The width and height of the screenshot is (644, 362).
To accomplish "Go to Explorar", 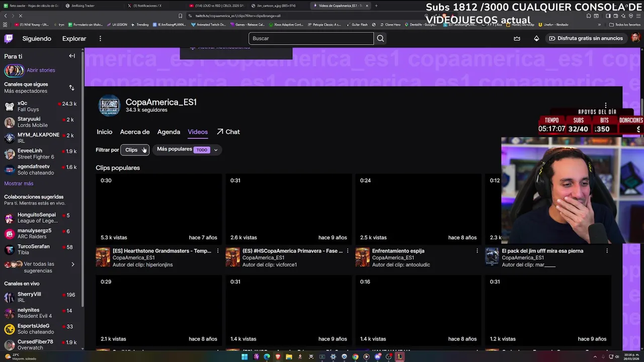I will 74,39.
